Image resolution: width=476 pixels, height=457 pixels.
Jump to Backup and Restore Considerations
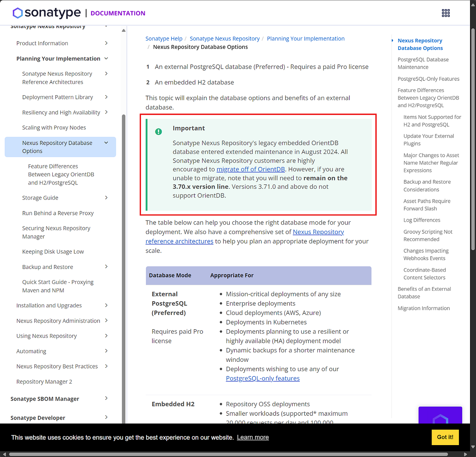coord(427,186)
